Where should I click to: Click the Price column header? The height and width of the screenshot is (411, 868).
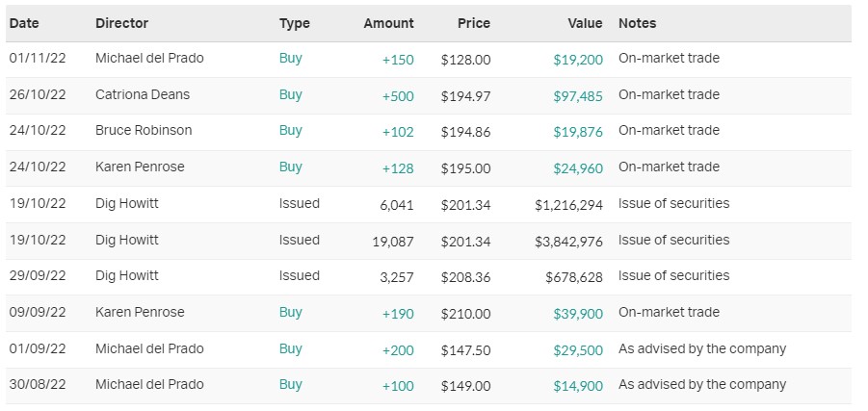click(473, 23)
